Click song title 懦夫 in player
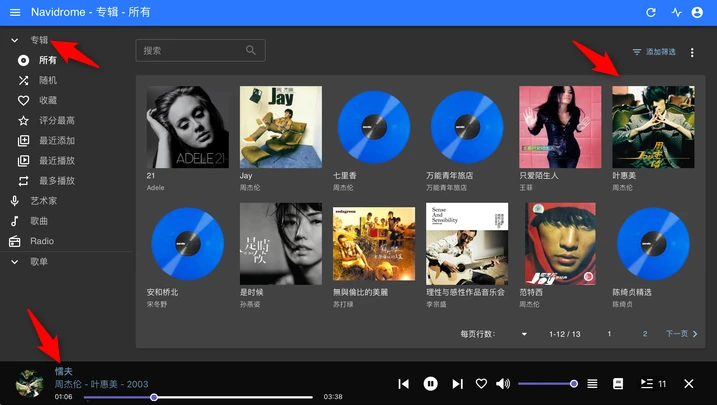The width and height of the screenshot is (717, 405). tap(64, 372)
